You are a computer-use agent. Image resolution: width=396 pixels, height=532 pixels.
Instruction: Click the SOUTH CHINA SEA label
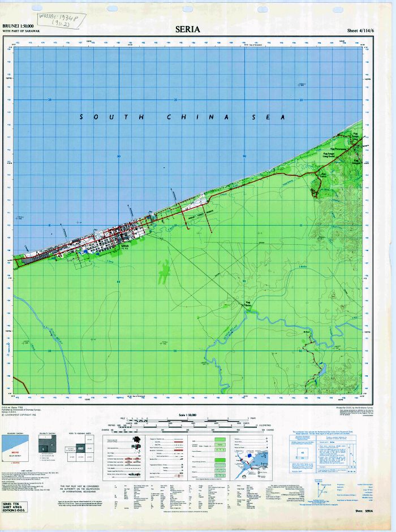tap(182, 117)
